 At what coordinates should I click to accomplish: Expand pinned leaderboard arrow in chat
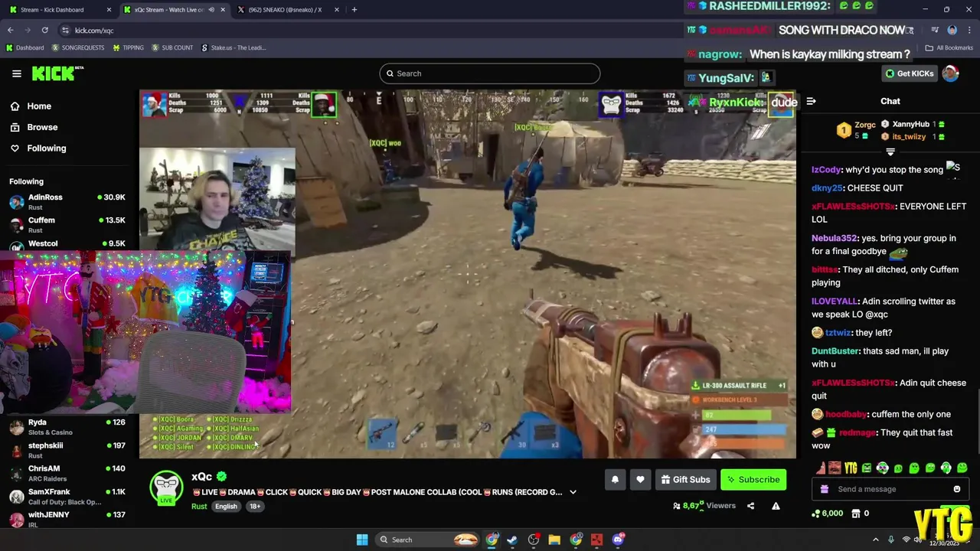coord(890,152)
